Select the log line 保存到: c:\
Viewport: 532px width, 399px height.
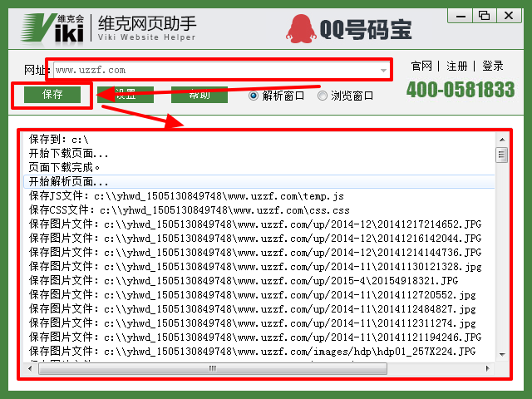259,140
